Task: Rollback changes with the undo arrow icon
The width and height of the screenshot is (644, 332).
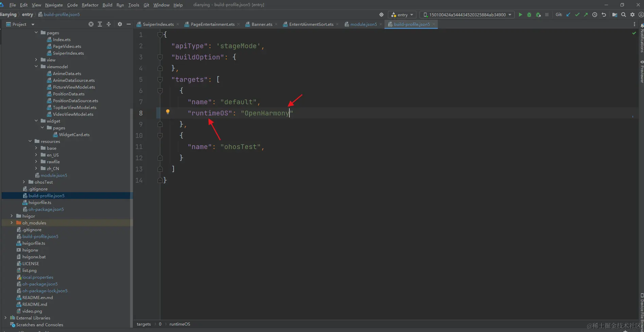Action: (604, 15)
